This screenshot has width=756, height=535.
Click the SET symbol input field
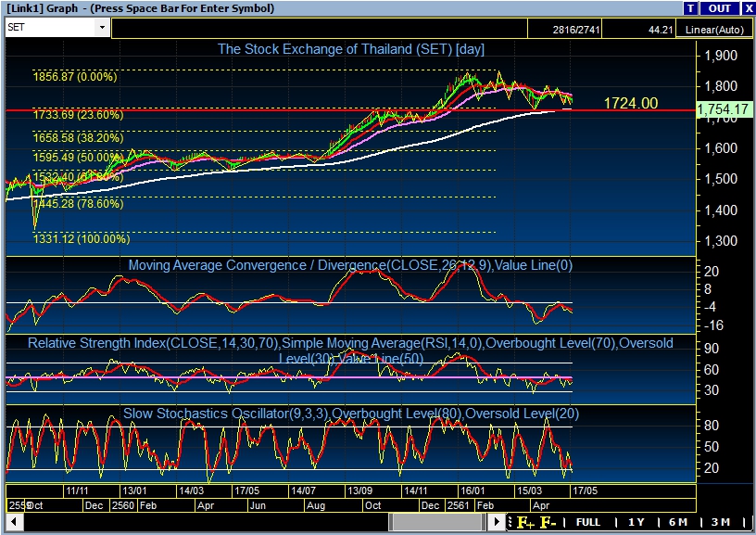click(51, 27)
